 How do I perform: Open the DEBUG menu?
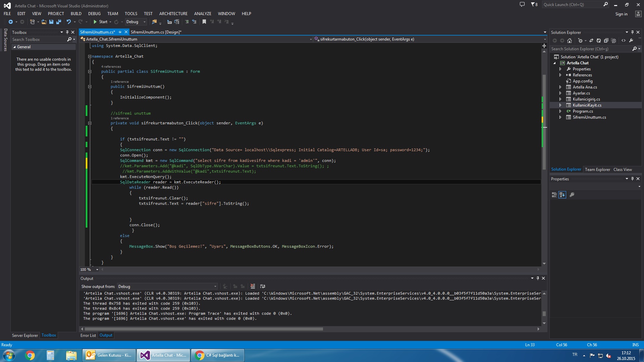[94, 14]
